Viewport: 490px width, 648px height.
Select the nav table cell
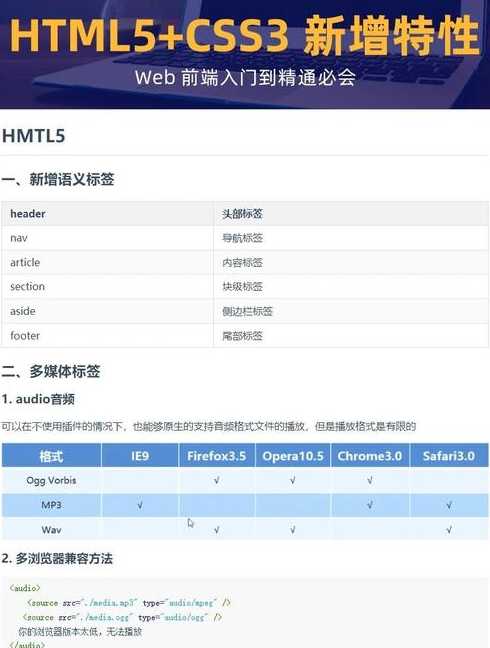pyautogui.click(x=107, y=238)
